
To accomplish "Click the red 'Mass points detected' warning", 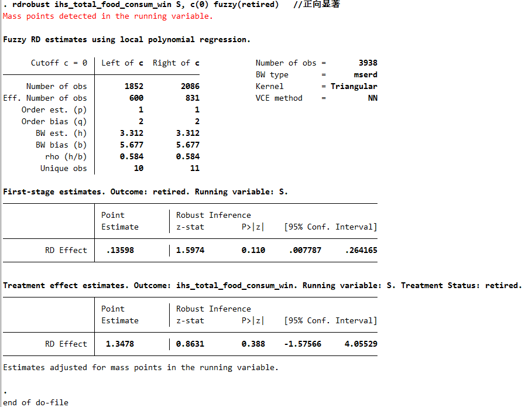I will [x=108, y=16].
